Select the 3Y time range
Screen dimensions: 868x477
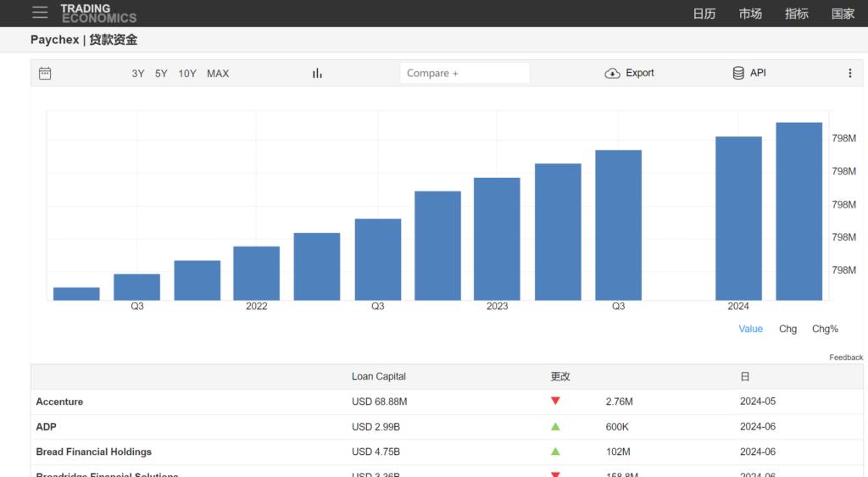[138, 74]
